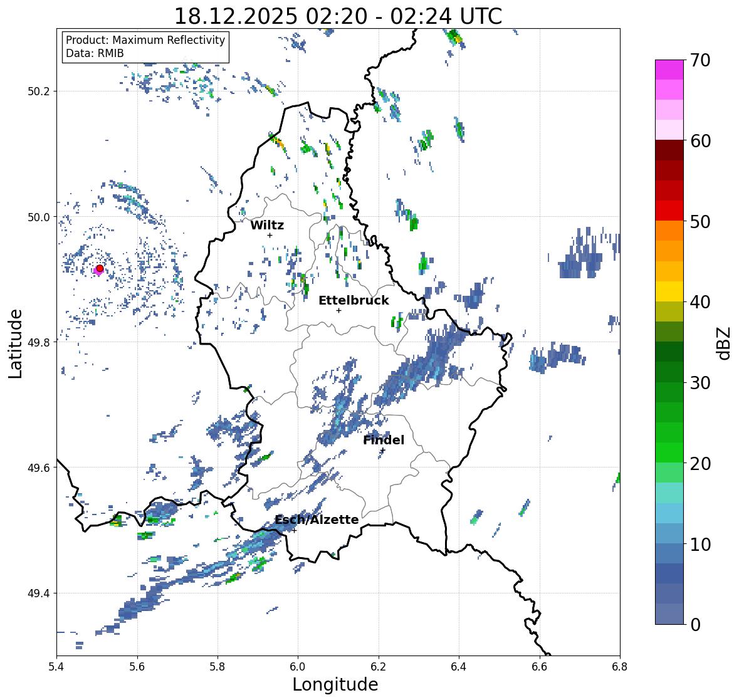Click the colorbar tick label 30
Image resolution: width=739 pixels, height=700 pixels.
[x=700, y=383]
